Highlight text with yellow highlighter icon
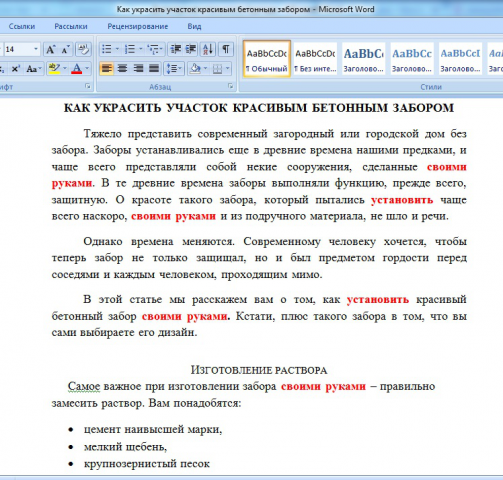The image size is (503, 480). (x=54, y=69)
